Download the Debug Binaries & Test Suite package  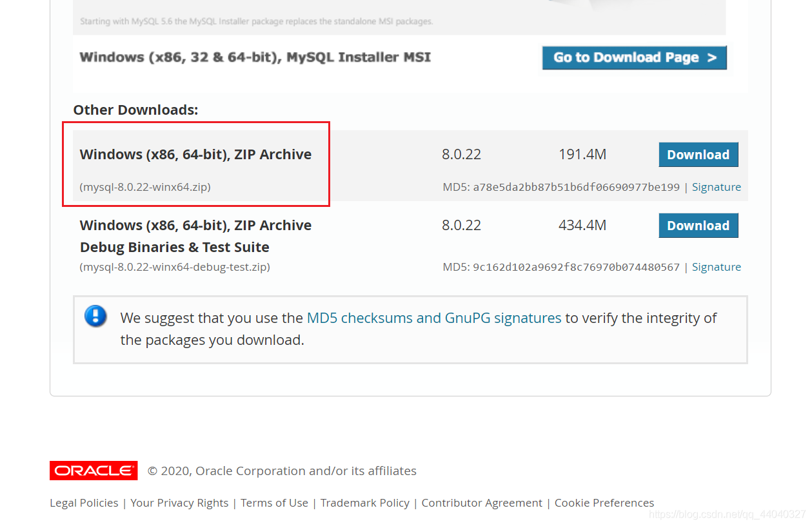tap(698, 225)
